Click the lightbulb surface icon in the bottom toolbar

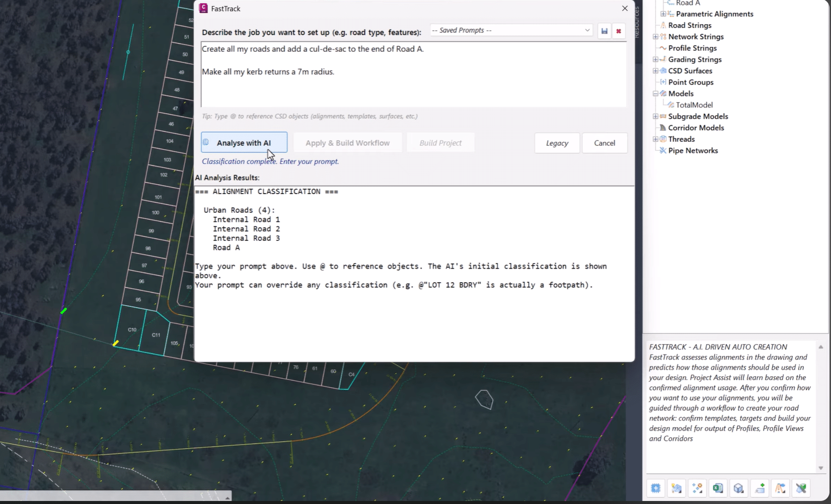[676, 488]
